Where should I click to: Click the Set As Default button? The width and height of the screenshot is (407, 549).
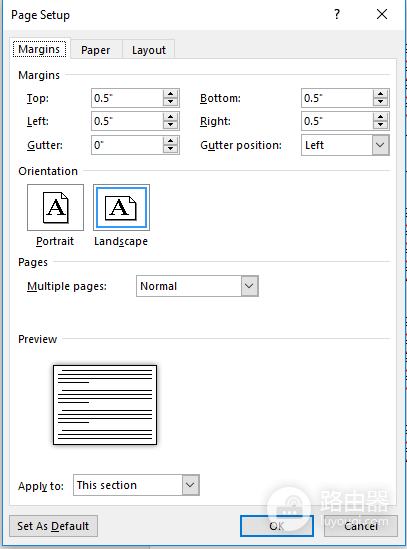[53, 526]
